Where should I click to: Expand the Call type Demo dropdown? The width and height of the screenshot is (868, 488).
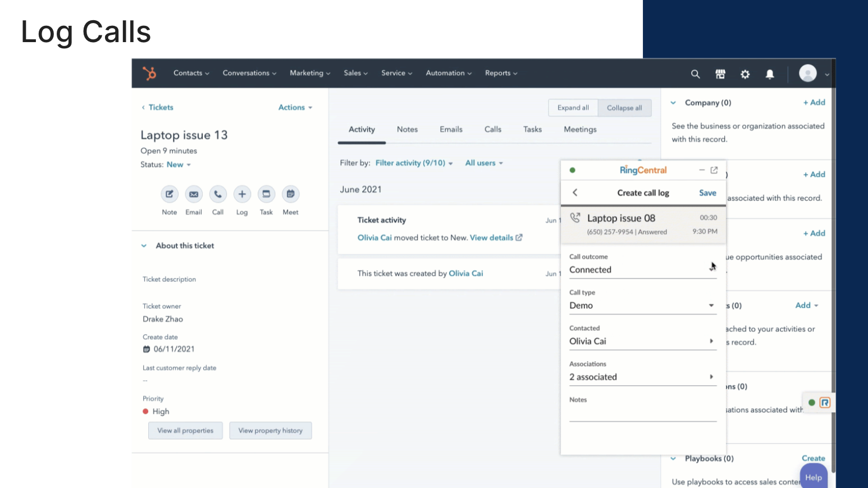click(710, 305)
